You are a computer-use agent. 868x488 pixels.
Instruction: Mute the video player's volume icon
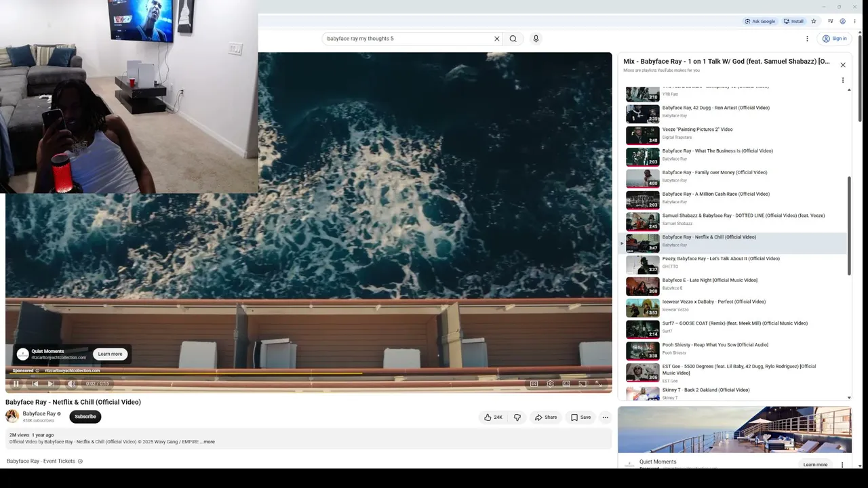coord(71,384)
